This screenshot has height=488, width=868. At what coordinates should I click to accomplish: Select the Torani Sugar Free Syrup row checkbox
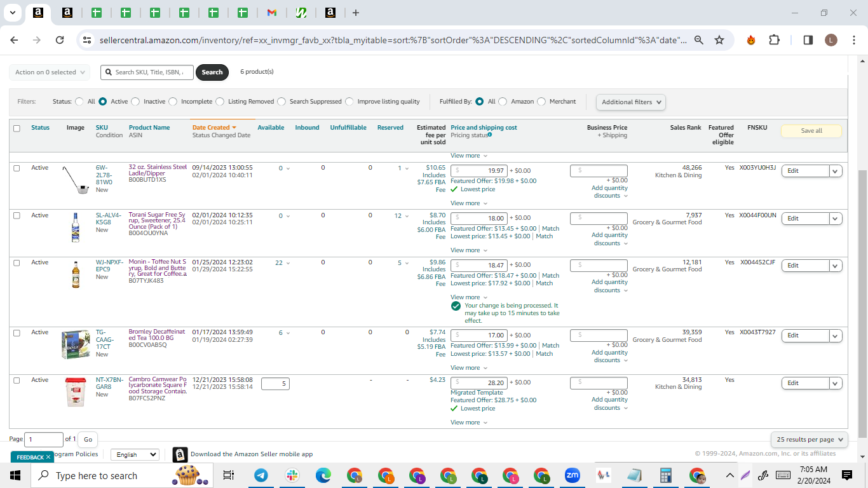click(17, 215)
